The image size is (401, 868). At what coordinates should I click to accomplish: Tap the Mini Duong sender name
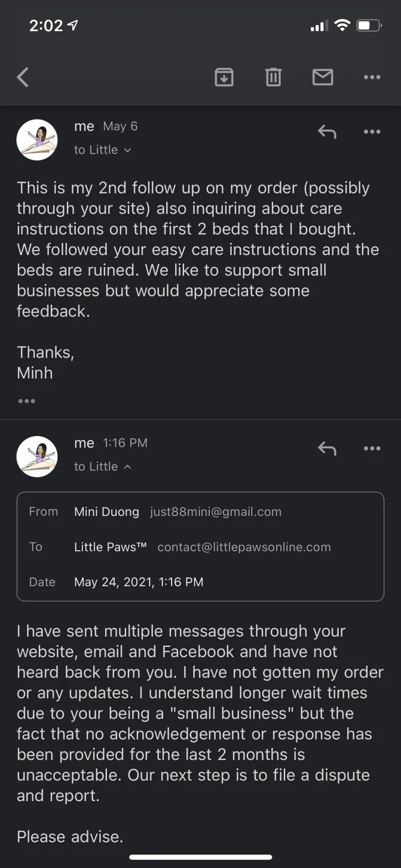(x=106, y=512)
